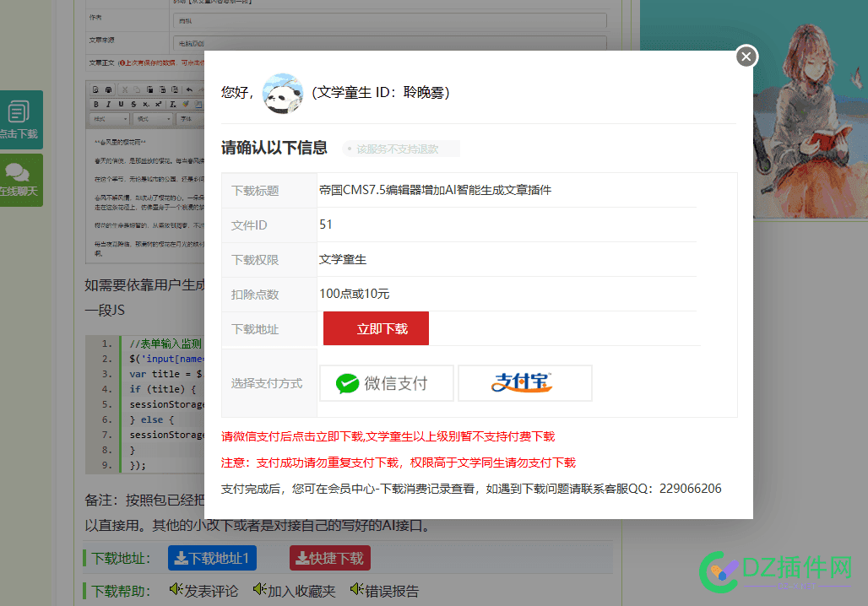
Task: Click the blue 下载地址1 button
Action: pyautogui.click(x=212, y=558)
